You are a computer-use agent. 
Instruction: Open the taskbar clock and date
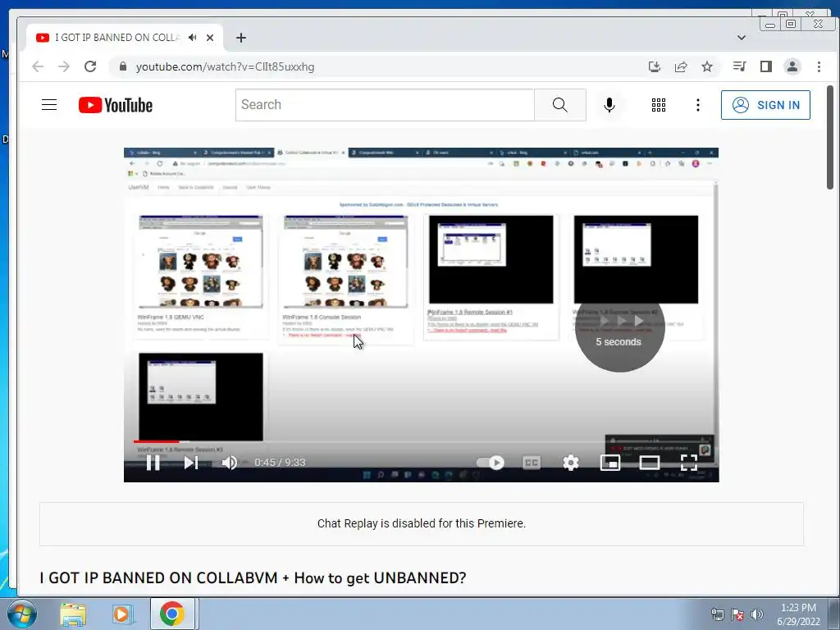(798, 614)
